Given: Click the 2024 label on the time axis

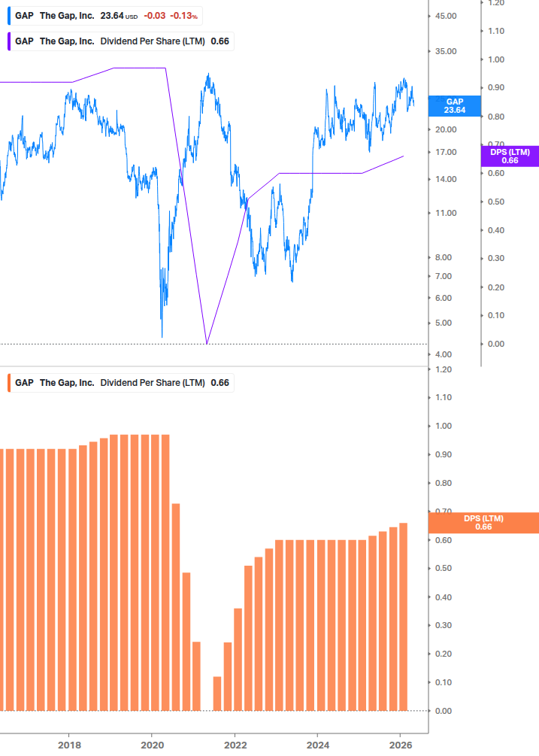Looking at the screenshot, I should (x=318, y=745).
